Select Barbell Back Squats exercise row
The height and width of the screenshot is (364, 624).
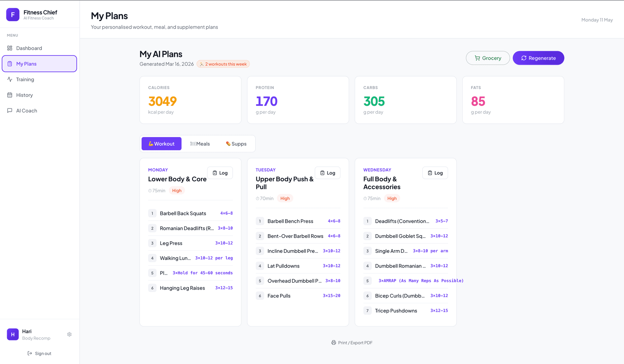click(190, 213)
